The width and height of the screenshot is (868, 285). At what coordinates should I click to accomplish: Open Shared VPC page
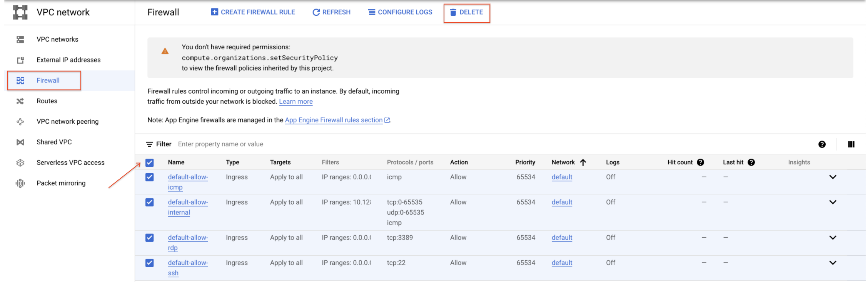(54, 142)
